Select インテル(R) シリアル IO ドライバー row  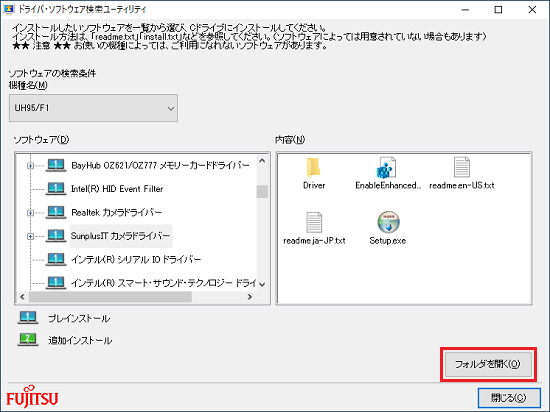pos(136,259)
